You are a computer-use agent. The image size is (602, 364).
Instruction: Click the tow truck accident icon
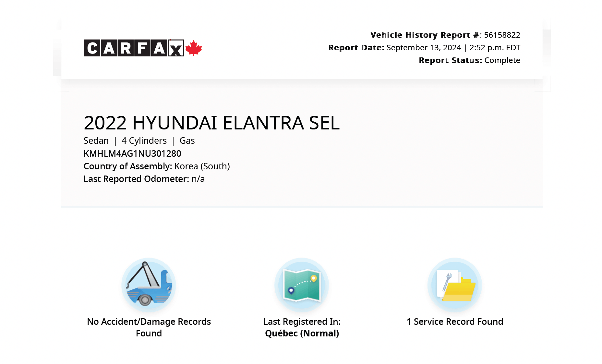pyautogui.click(x=149, y=285)
